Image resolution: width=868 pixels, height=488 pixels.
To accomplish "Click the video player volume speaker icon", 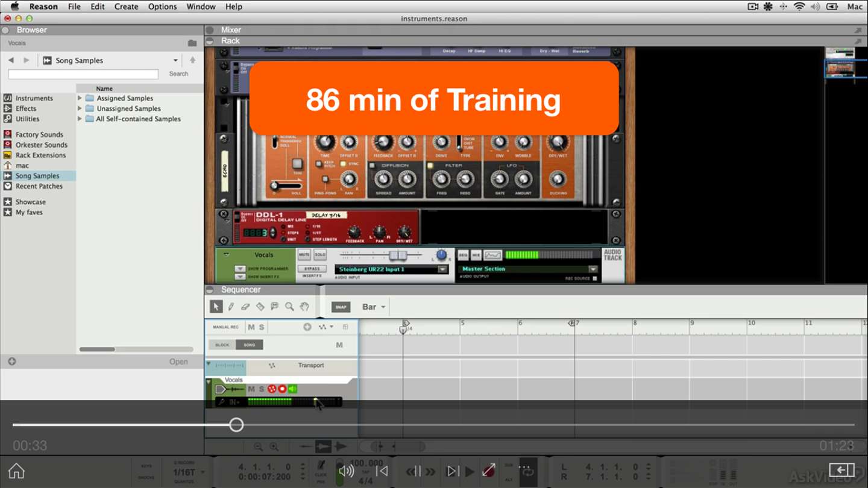I will click(346, 471).
